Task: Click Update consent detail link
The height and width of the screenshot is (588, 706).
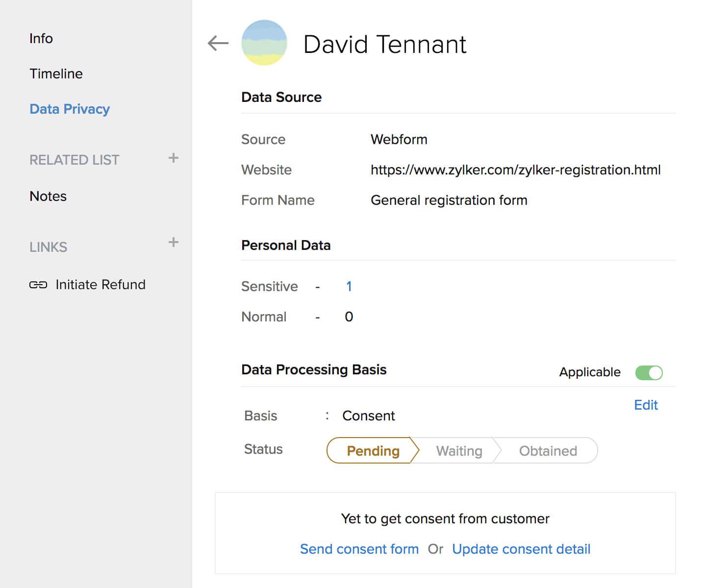Action: 521,549
